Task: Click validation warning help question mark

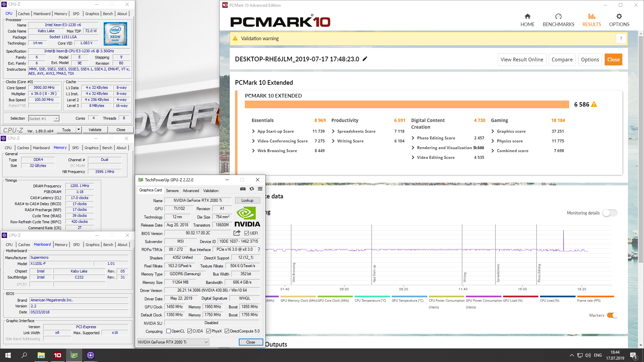Action: (x=621, y=39)
